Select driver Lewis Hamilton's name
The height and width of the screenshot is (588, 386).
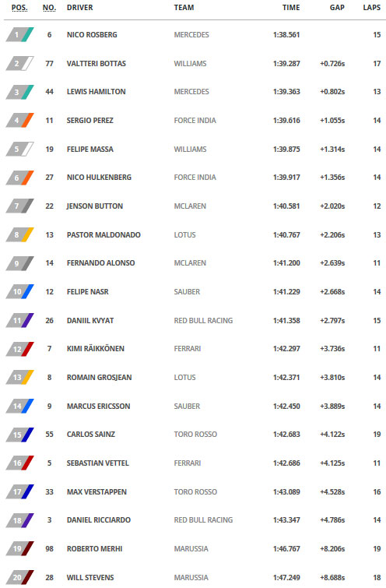click(x=96, y=92)
